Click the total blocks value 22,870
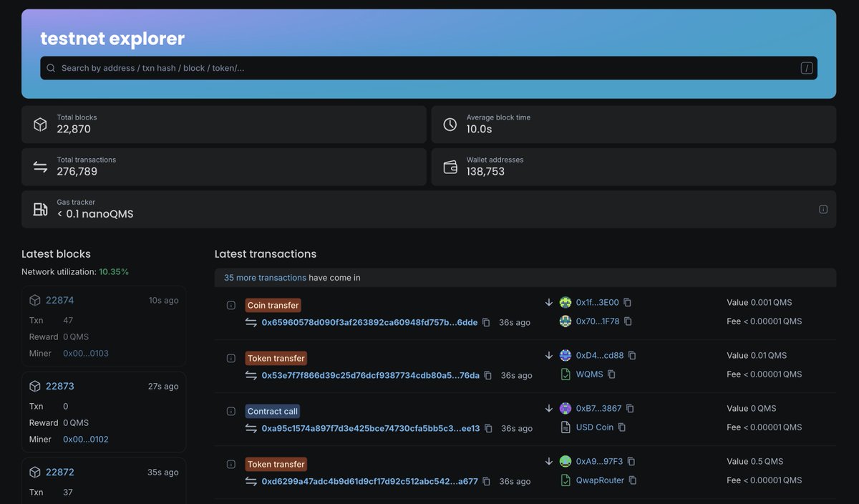The width and height of the screenshot is (859, 504). tap(74, 130)
